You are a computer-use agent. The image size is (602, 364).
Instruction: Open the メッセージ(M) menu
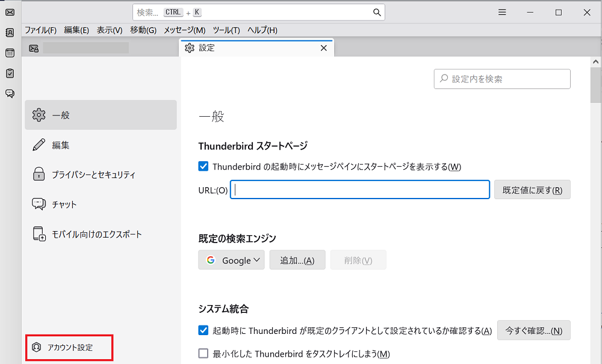[184, 30]
